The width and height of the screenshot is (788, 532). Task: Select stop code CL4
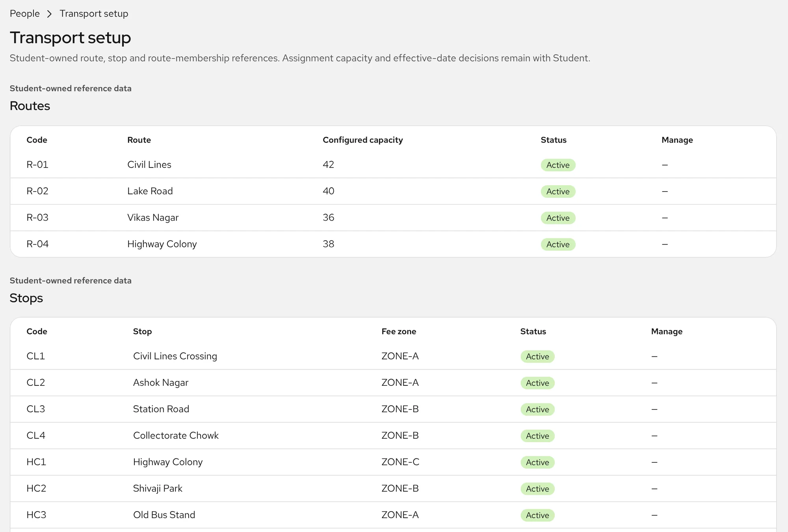(36, 435)
